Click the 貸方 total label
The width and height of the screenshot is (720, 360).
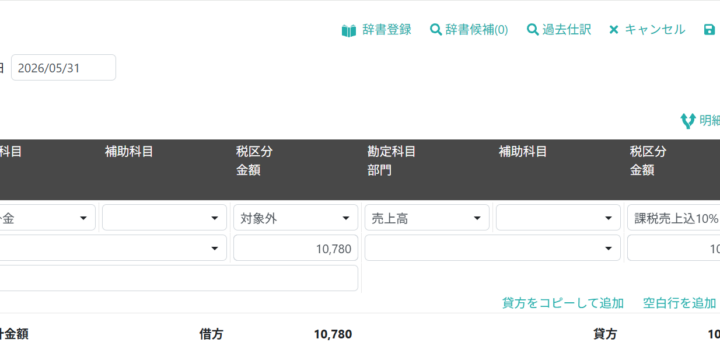[x=605, y=334]
